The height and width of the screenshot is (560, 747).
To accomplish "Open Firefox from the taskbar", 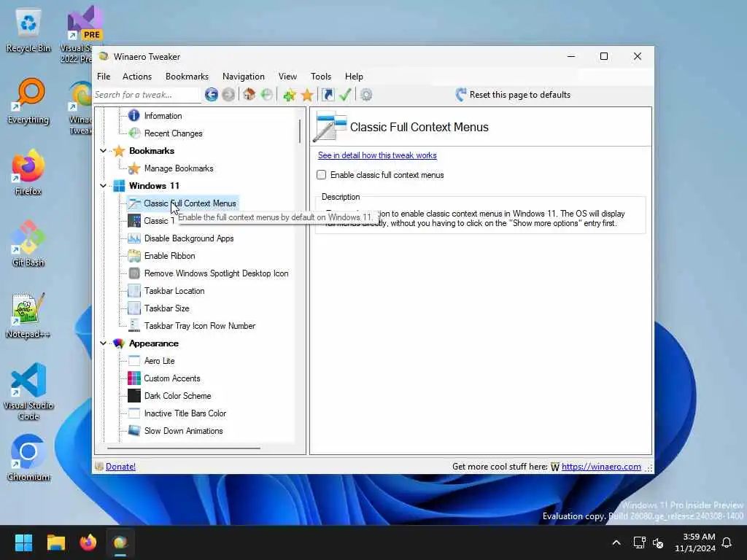I will tap(88, 542).
